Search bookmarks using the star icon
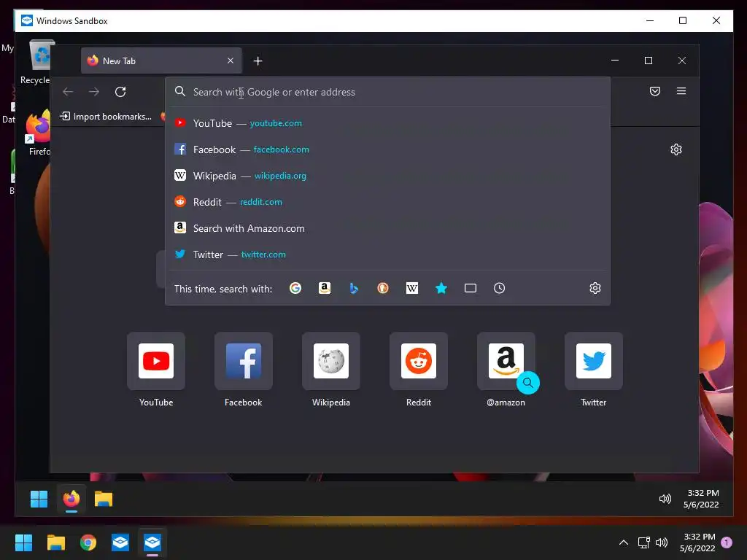This screenshot has height=560, width=747. coord(441,288)
